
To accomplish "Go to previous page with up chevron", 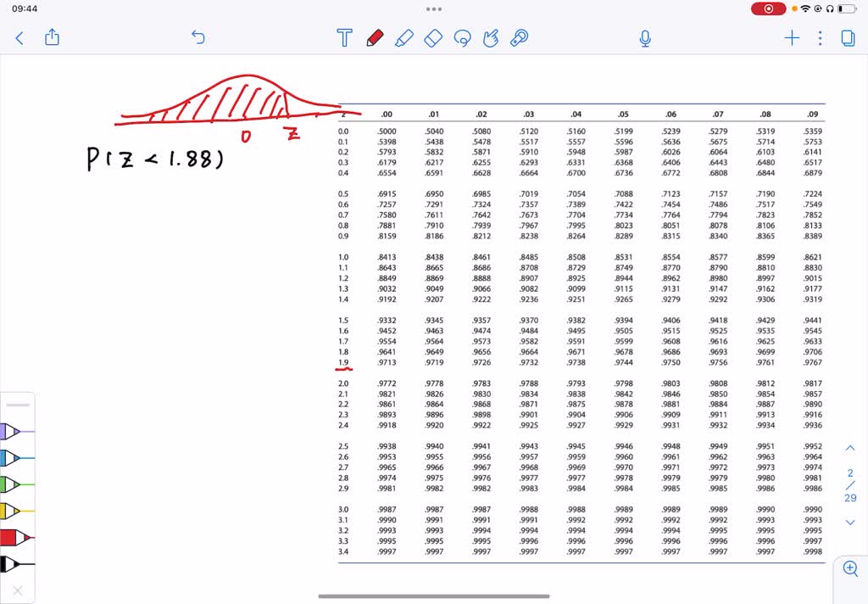I will pyautogui.click(x=850, y=447).
